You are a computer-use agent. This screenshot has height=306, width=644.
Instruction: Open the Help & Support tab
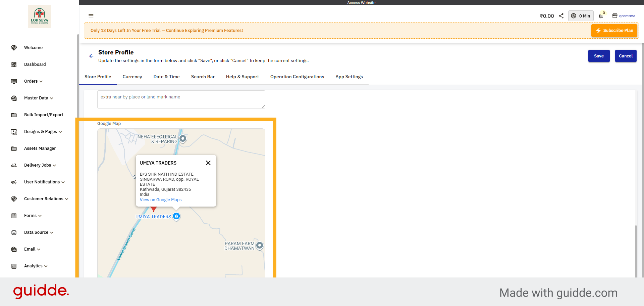pos(243,77)
